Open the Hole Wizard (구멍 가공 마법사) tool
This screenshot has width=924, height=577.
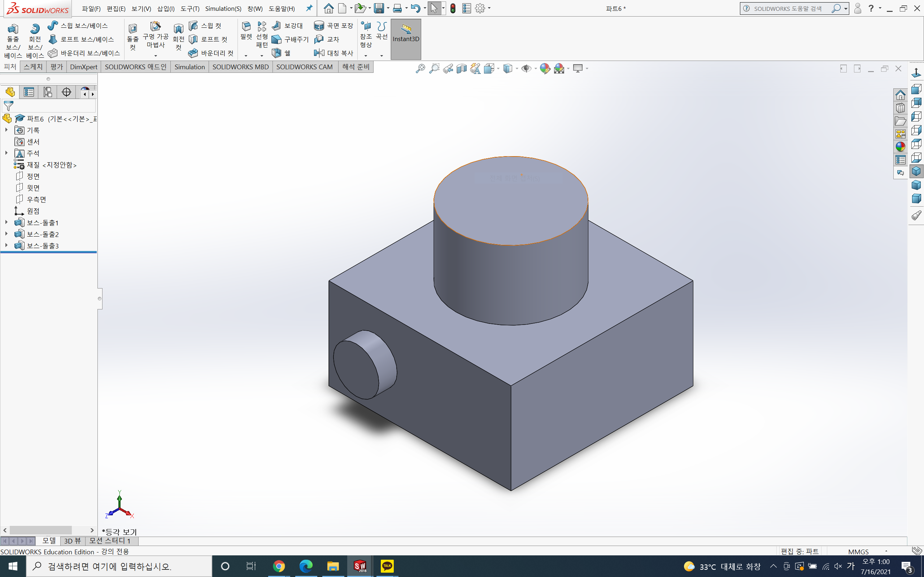pyautogui.click(x=155, y=27)
